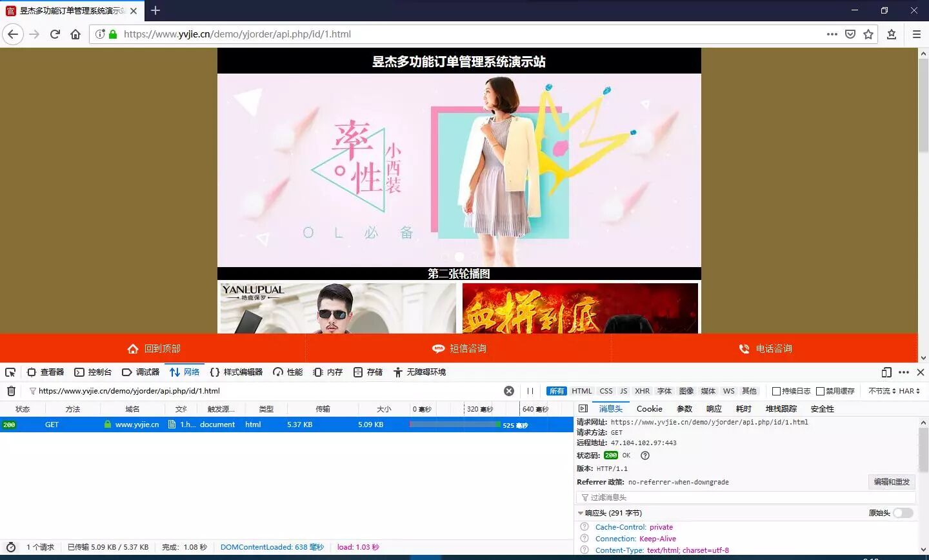Toggle the 原始头 raw headers switch
This screenshot has height=560, width=929.
click(903, 513)
